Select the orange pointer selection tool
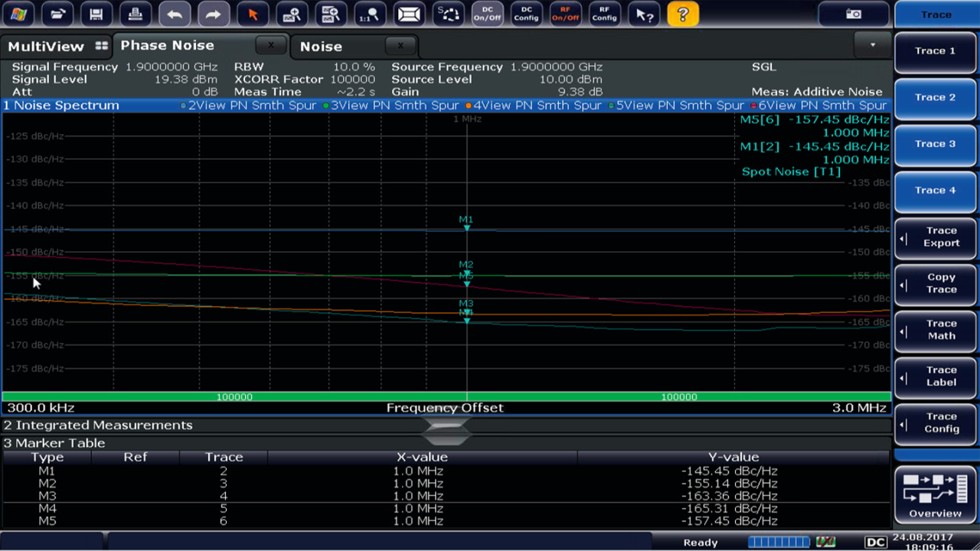The height and width of the screenshot is (551, 980). click(x=253, y=14)
